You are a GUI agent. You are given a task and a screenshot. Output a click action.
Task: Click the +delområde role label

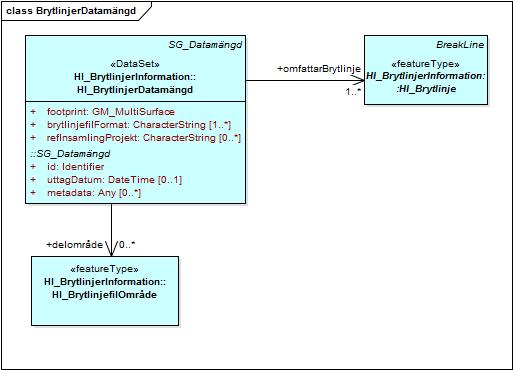(74, 245)
